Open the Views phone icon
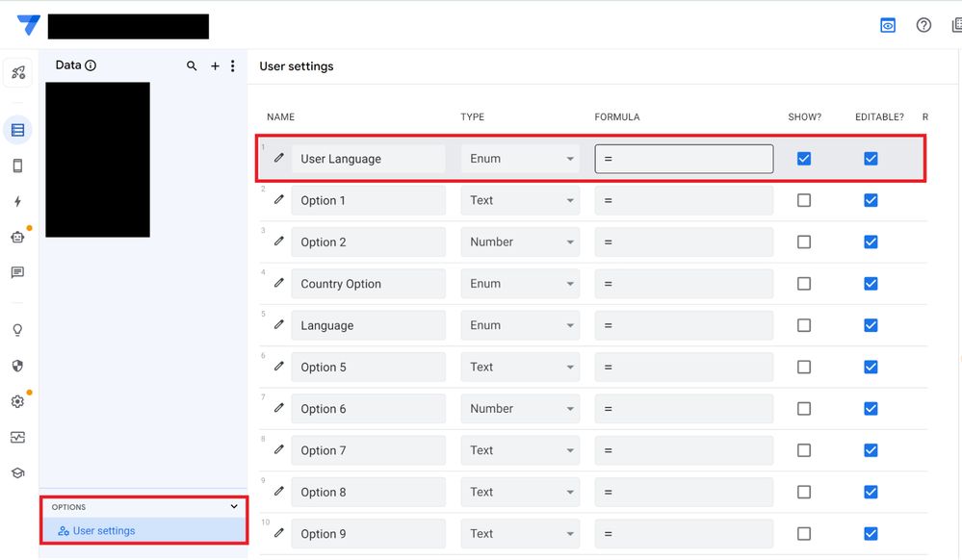This screenshot has width=962, height=560. tap(17, 165)
